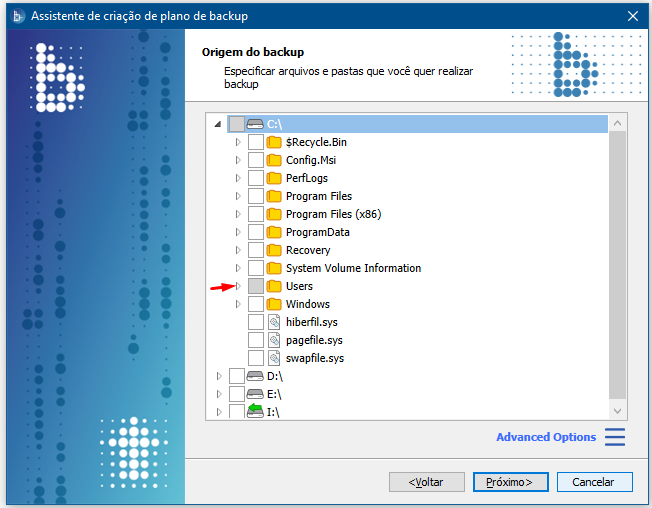652x508 pixels.
Task: Click the C:\ drive icon
Action: [255, 124]
